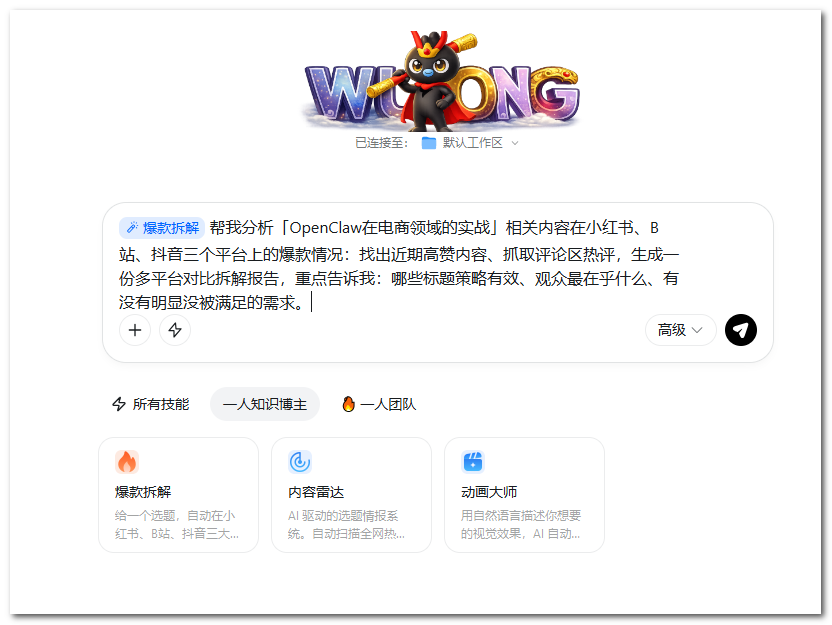Image resolution: width=832 pixels, height=625 pixels.
Task: Click the flame icon on 爆款拆解 card
Action: point(127,462)
